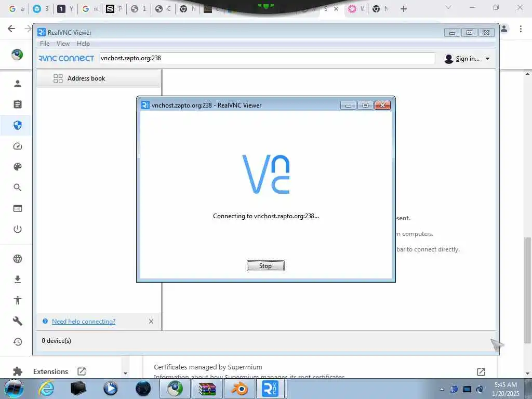Open Downloads arrow icon in settings sidebar

[x=18, y=279]
